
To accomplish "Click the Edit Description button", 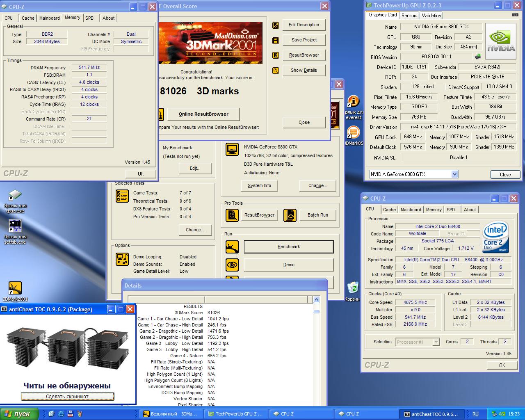I will (x=304, y=25).
